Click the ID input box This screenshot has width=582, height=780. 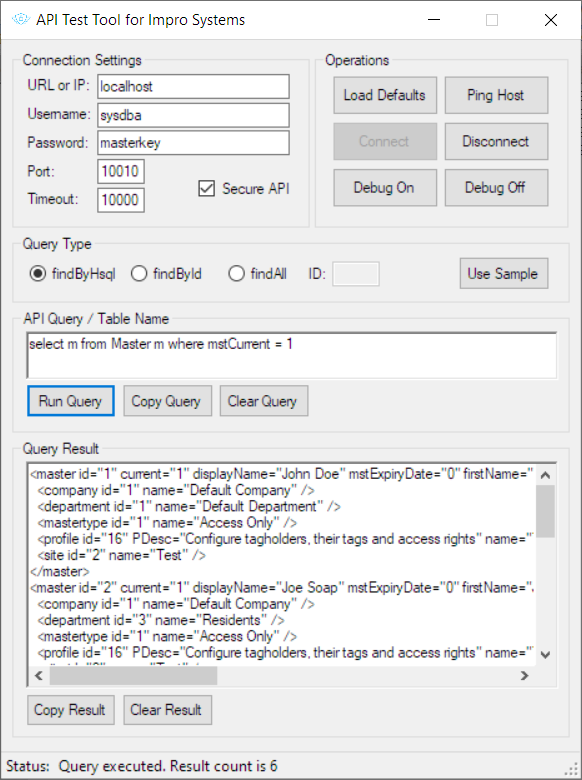click(356, 274)
